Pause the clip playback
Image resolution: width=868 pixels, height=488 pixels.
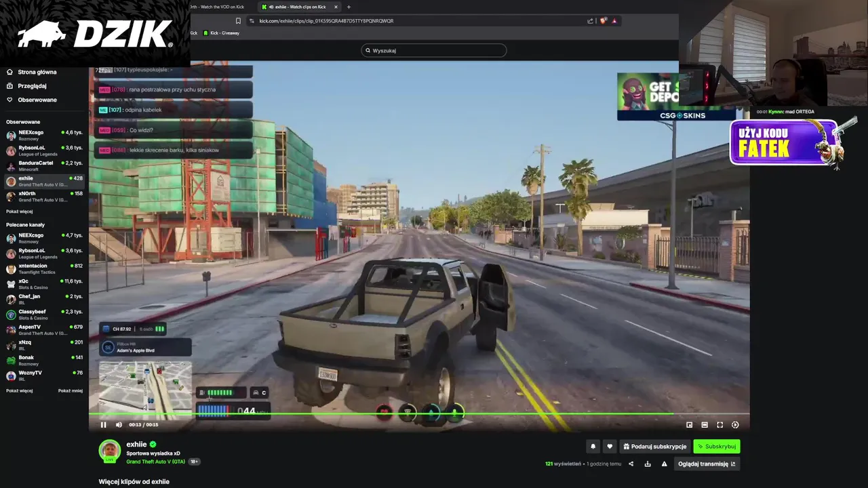(x=104, y=425)
